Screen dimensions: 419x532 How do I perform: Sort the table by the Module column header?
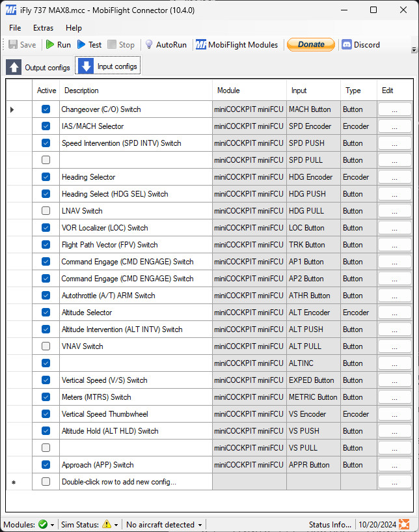(x=249, y=91)
